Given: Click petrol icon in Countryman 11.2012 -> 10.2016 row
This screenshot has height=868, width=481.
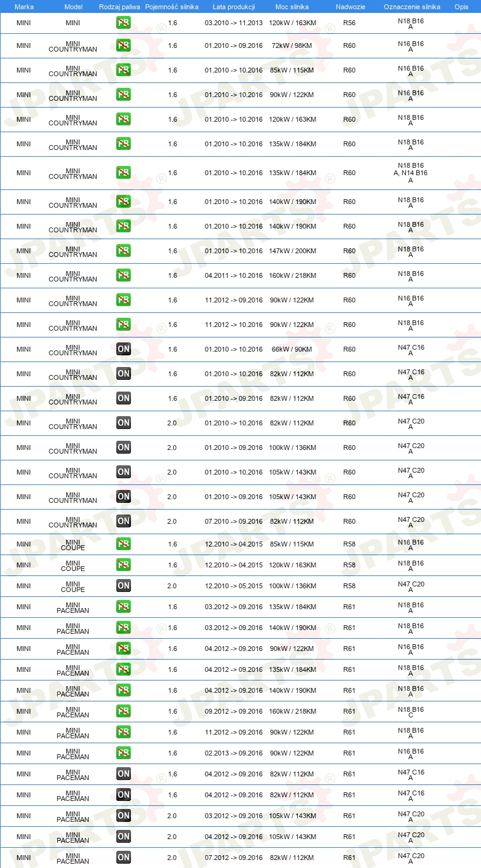Looking at the screenshot, I should pos(124,325).
